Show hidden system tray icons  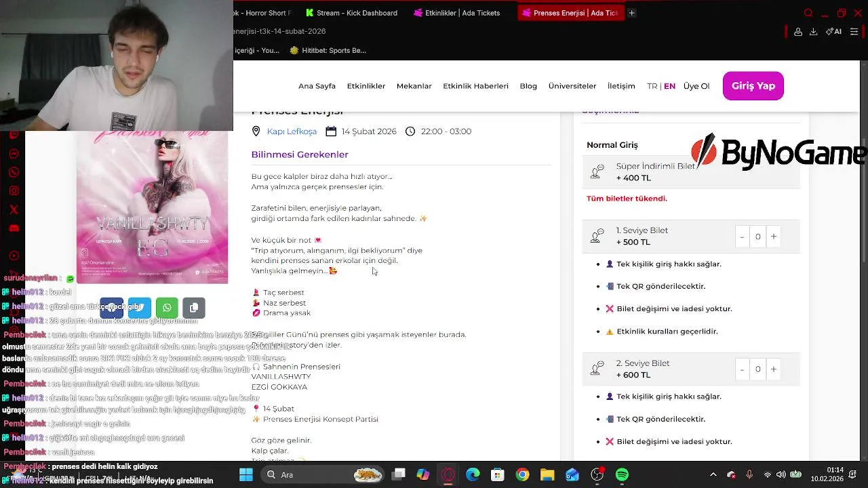click(713, 474)
